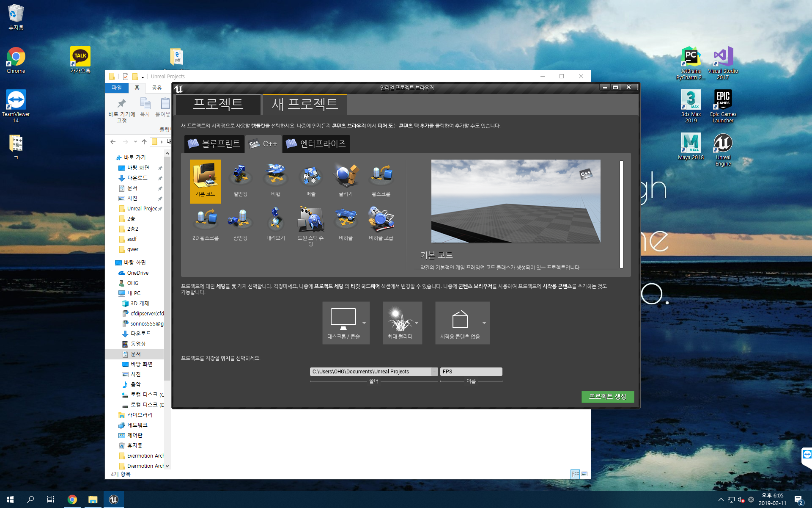
Task: Expand hidden system tray icons
Action: click(721, 500)
